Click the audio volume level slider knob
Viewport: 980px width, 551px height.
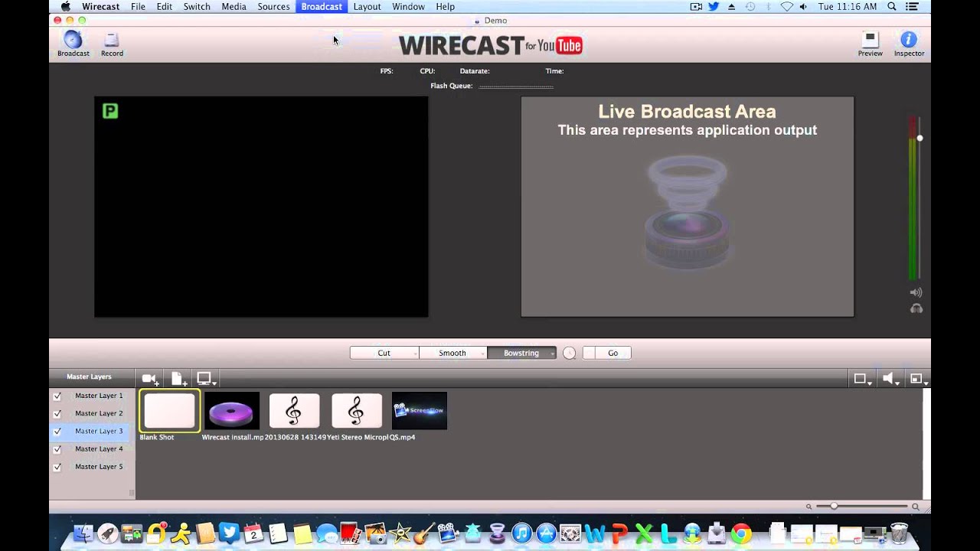pos(920,138)
